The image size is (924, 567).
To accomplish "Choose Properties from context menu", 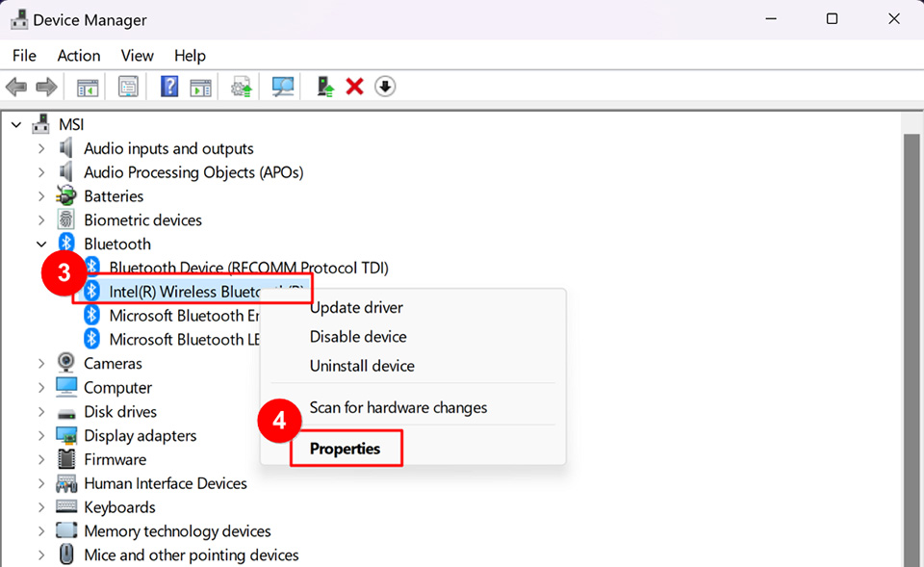I will (413, 450).
